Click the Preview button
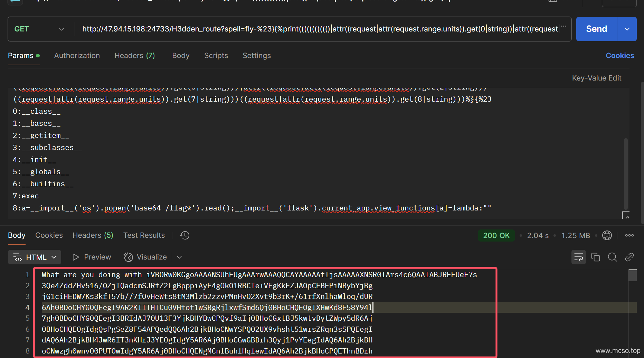The image size is (644, 358). tap(92, 257)
